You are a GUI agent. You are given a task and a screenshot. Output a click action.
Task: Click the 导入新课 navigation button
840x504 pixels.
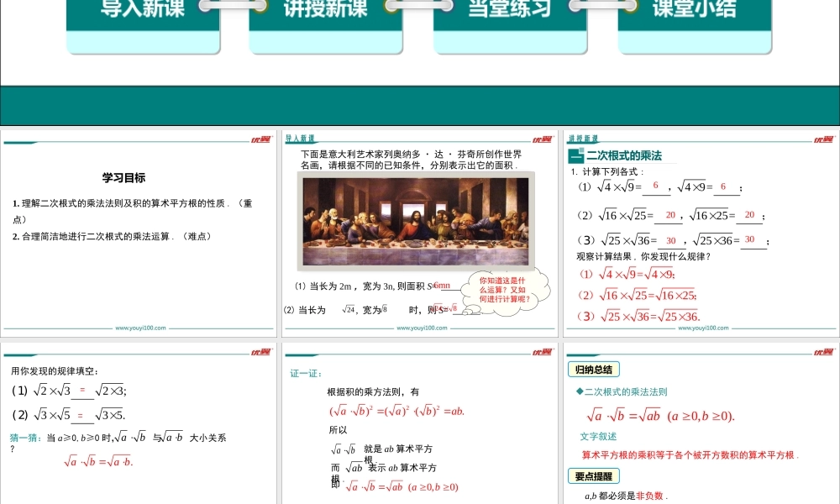click(x=144, y=12)
